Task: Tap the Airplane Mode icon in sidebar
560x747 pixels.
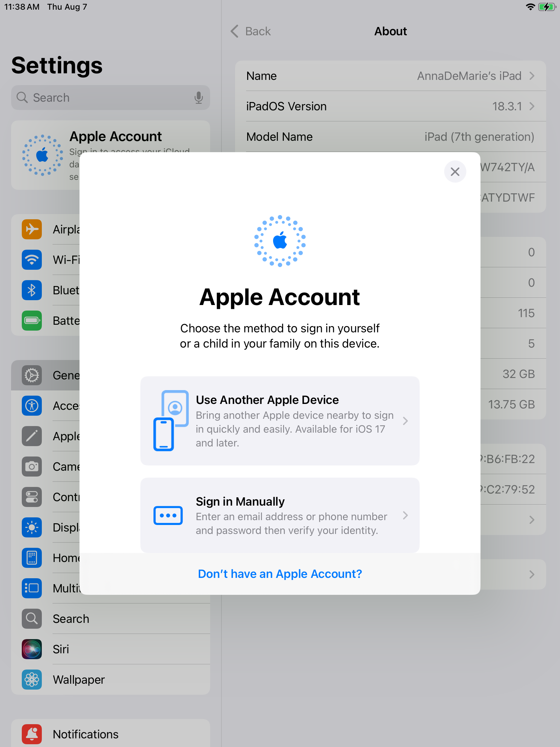Action: tap(32, 229)
